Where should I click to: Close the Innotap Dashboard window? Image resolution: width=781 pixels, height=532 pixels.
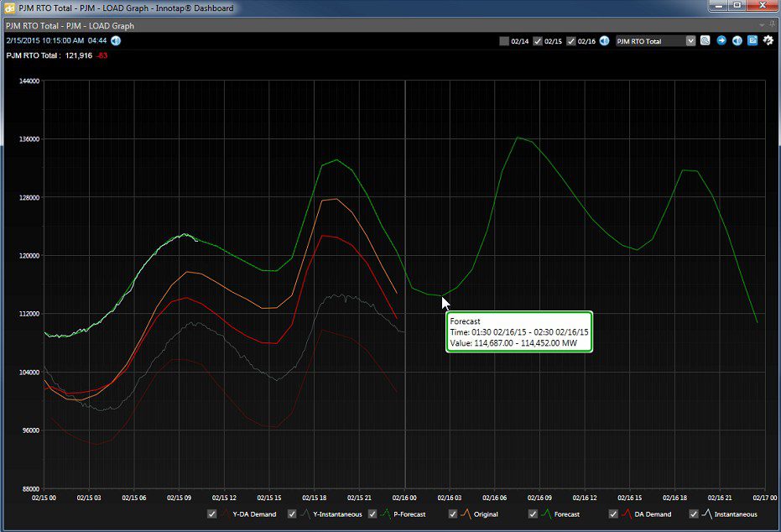pos(763,6)
